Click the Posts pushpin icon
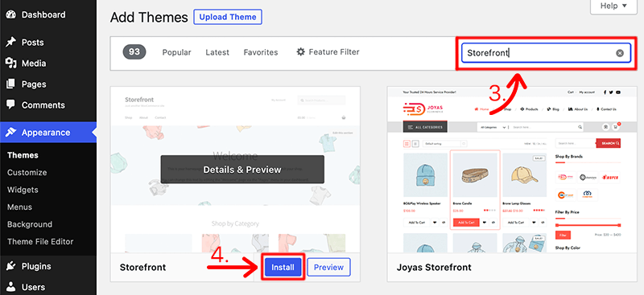This screenshot has height=295, width=644. pyautogui.click(x=11, y=43)
